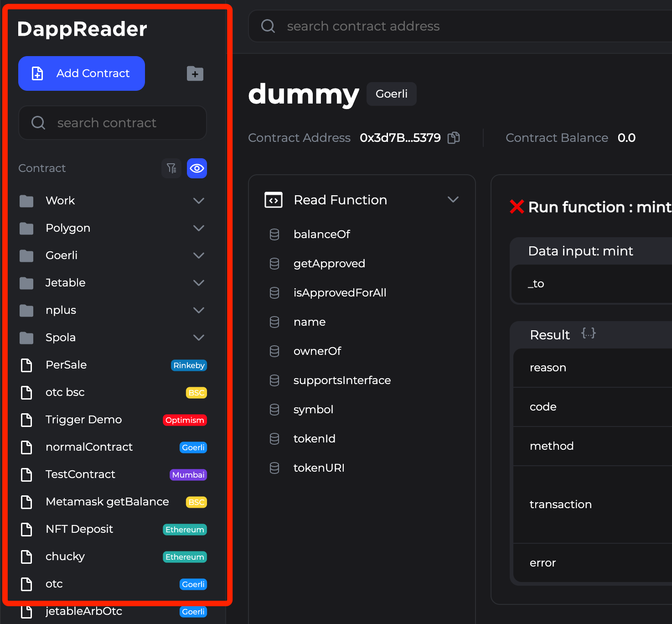Click the Contract Balance value 0.0
The width and height of the screenshot is (672, 624).
point(626,138)
